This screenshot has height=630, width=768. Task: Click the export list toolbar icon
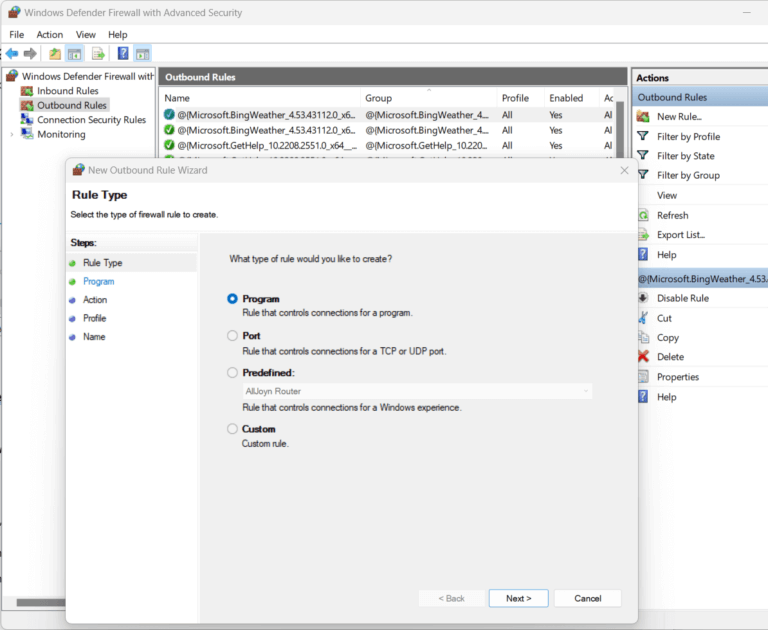(98, 53)
